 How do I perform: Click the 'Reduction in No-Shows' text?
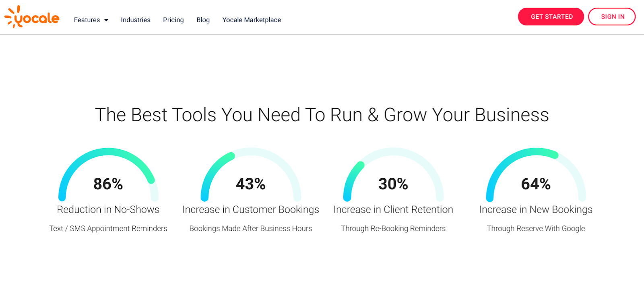(x=108, y=209)
